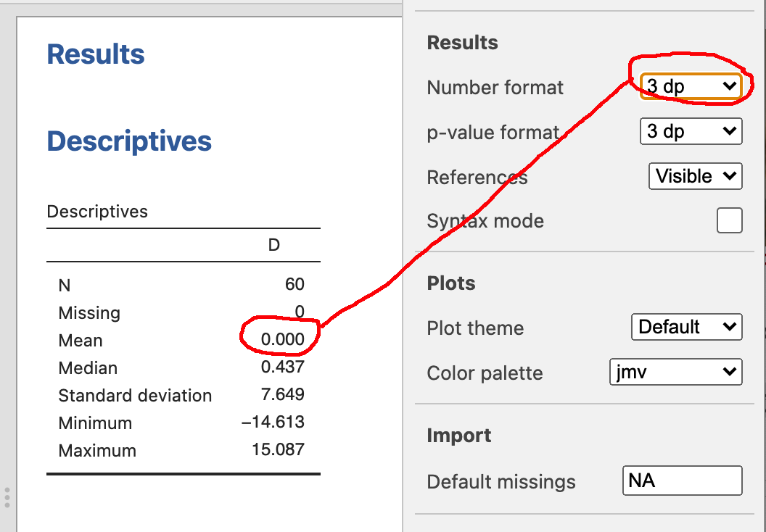Click the Default missings text field
Image resolution: width=766 pixels, height=532 pixels.
point(682,481)
